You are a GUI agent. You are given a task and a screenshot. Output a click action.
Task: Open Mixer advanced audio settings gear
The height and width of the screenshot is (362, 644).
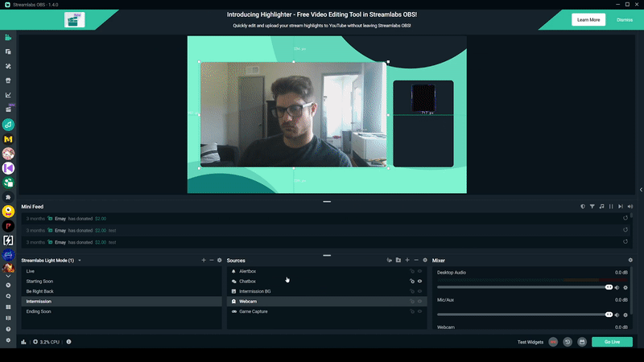coord(630,260)
